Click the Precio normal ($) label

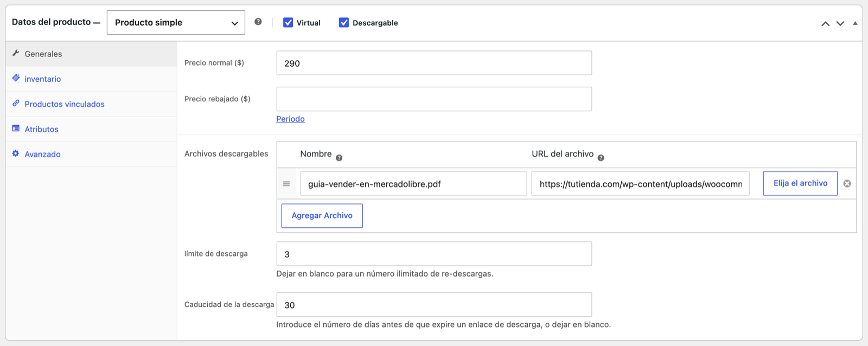pyautogui.click(x=214, y=63)
